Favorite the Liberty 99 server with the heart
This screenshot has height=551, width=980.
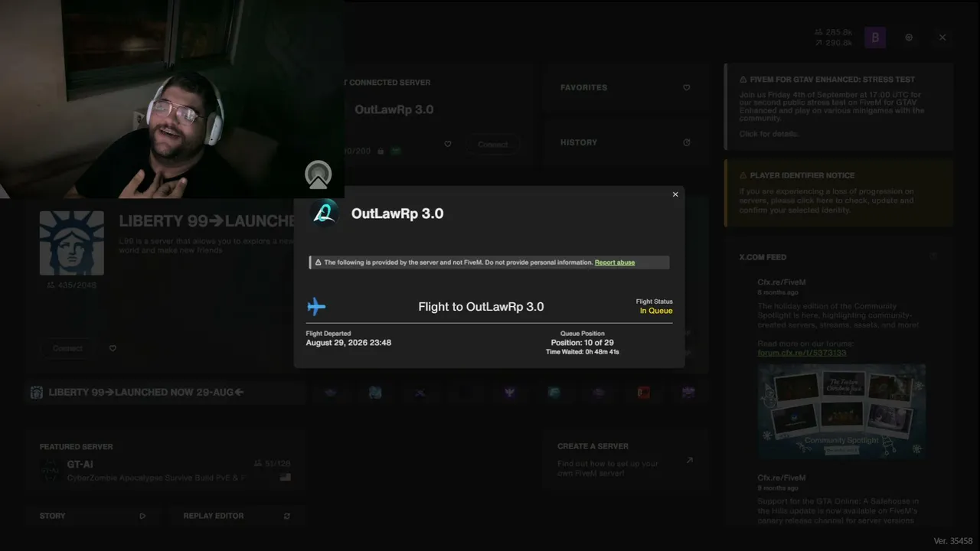click(x=113, y=348)
